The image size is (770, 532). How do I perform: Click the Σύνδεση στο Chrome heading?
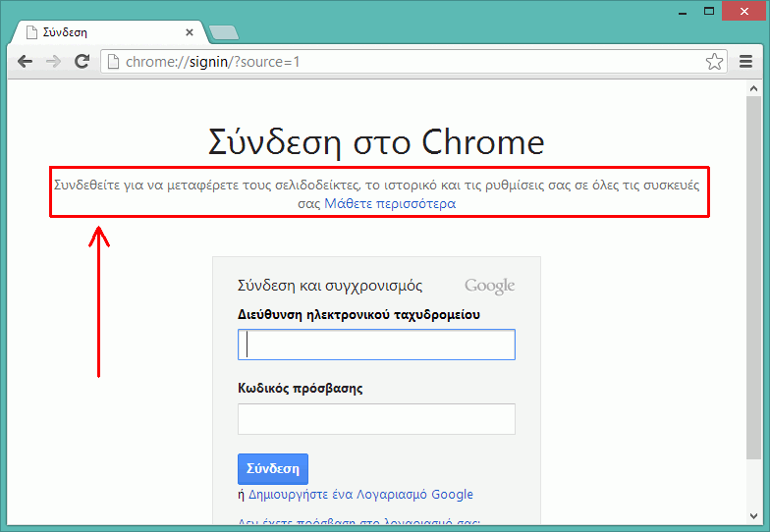[x=376, y=142]
